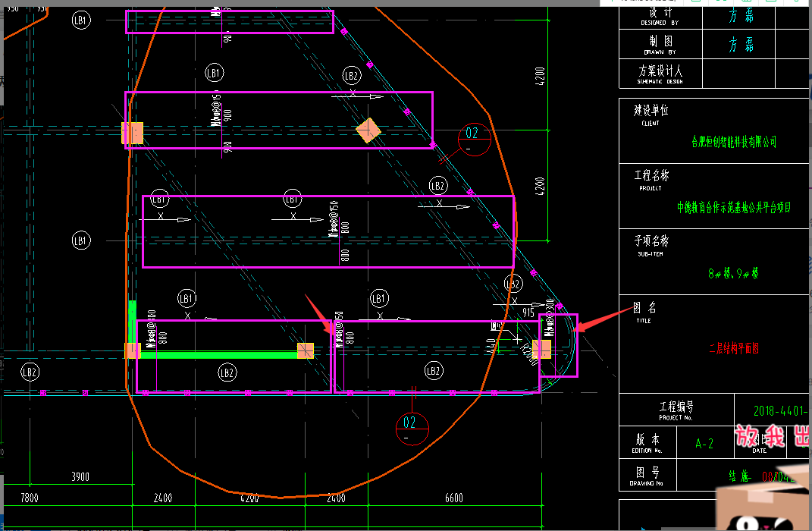The image size is (812, 531).
Task: Click the 制图 DRAWN BY label
Action: [660, 45]
